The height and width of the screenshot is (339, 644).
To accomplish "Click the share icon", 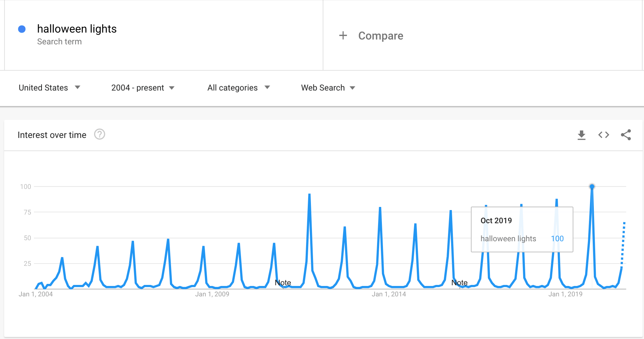I will click(626, 135).
